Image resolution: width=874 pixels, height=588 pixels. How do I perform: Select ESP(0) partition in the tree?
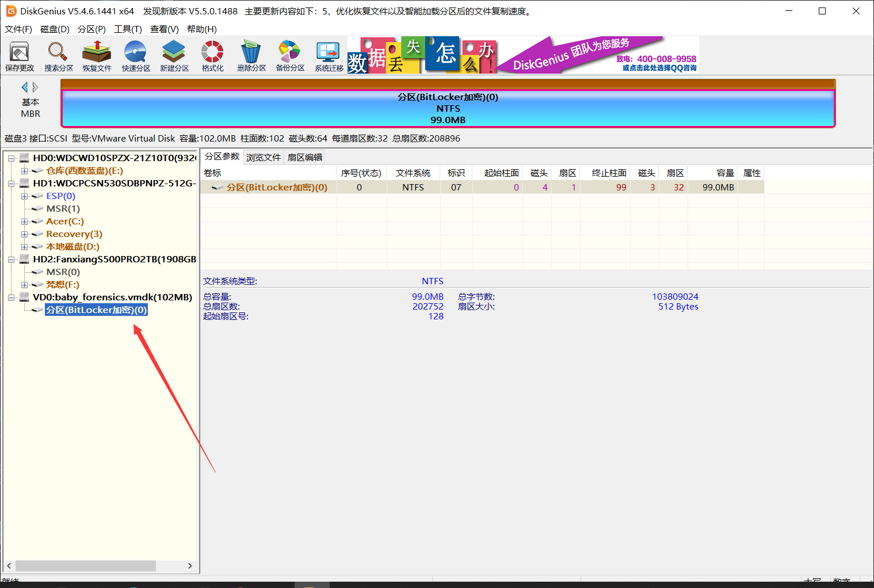(x=60, y=196)
